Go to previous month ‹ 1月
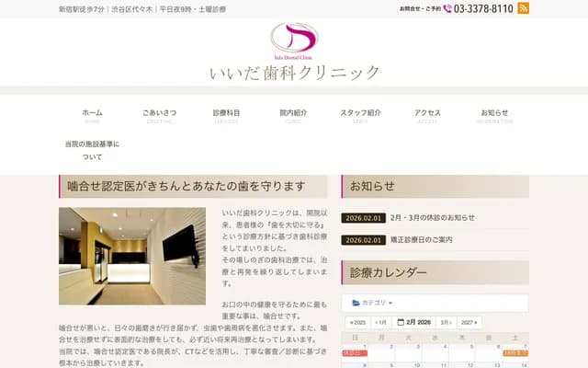This screenshot has height=368, width=588. pyautogui.click(x=381, y=323)
